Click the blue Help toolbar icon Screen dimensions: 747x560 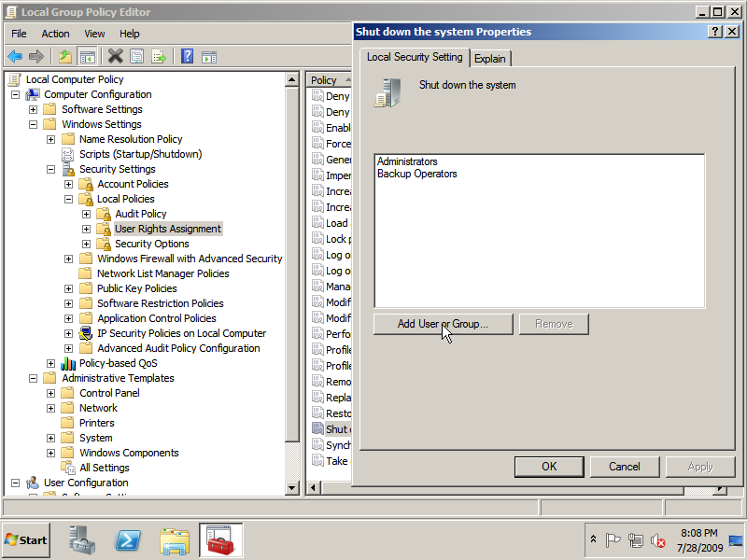188,57
